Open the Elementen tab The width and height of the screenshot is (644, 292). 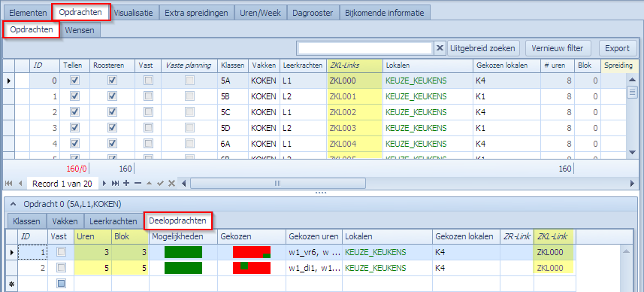28,13
